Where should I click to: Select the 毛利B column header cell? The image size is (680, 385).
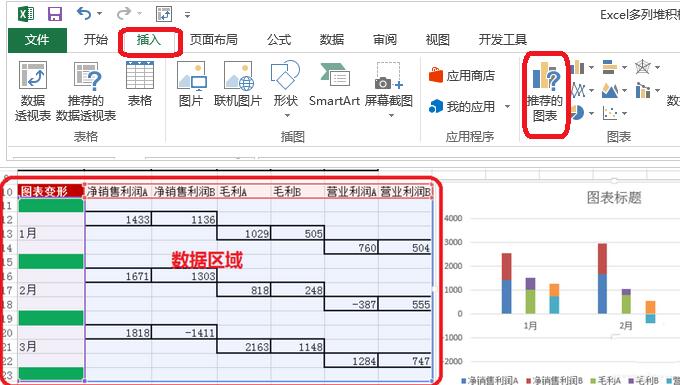pyautogui.click(x=298, y=191)
